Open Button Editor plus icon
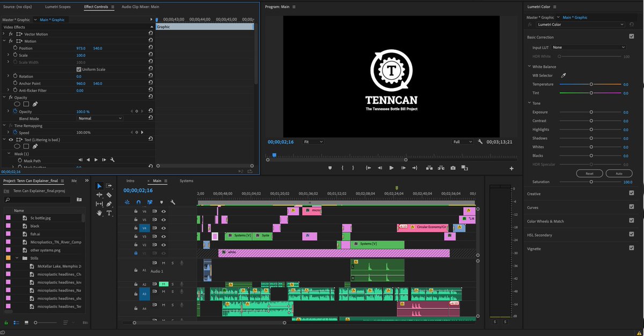The width and height of the screenshot is (644, 336). (x=511, y=168)
